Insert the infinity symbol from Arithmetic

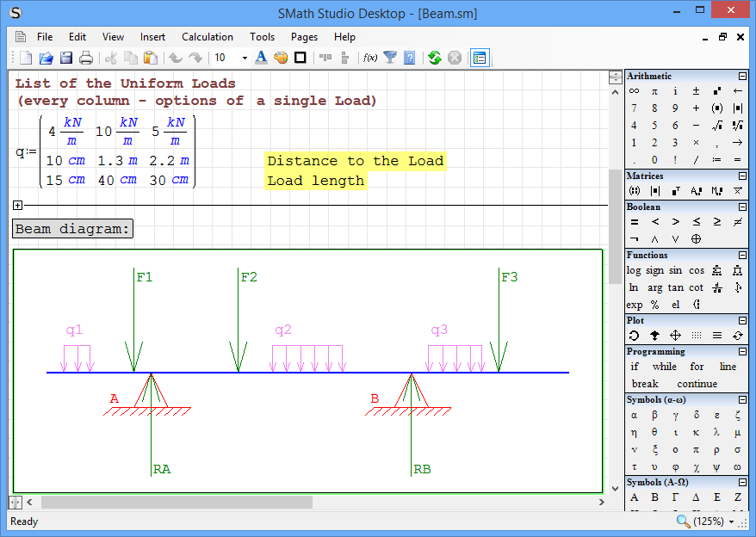(634, 90)
